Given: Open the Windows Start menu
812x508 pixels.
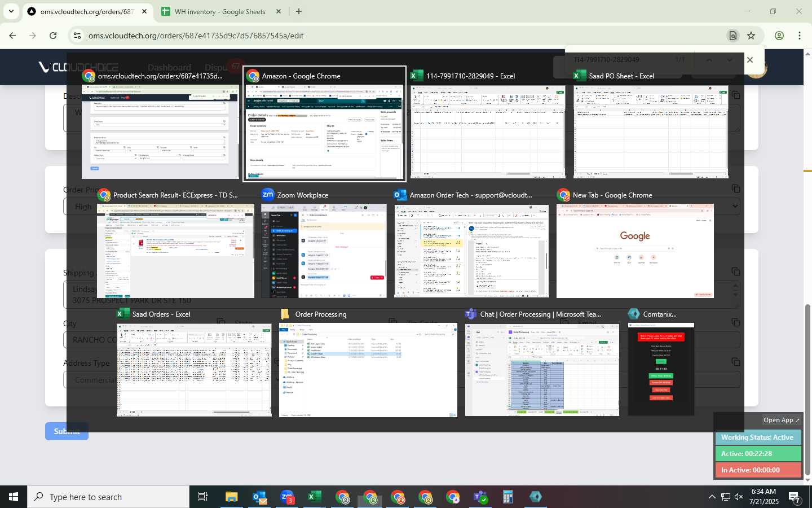Looking at the screenshot, I should point(14,497).
